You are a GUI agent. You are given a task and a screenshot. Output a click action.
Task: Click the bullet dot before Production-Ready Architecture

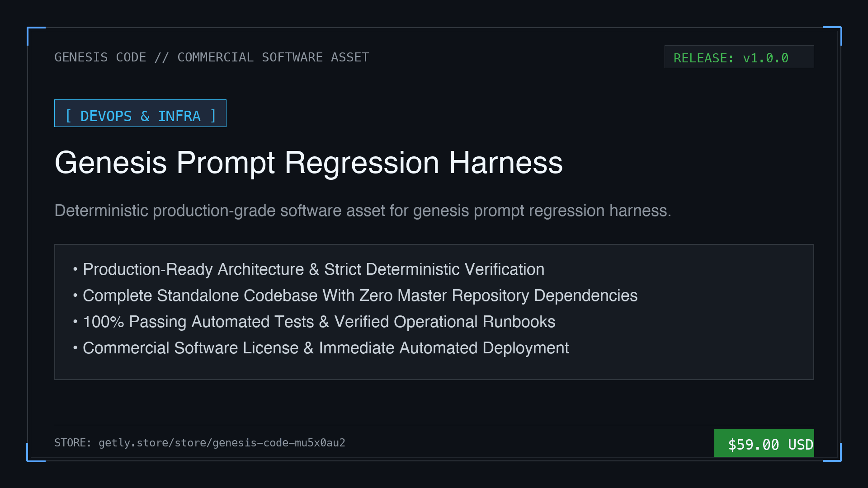click(x=75, y=269)
